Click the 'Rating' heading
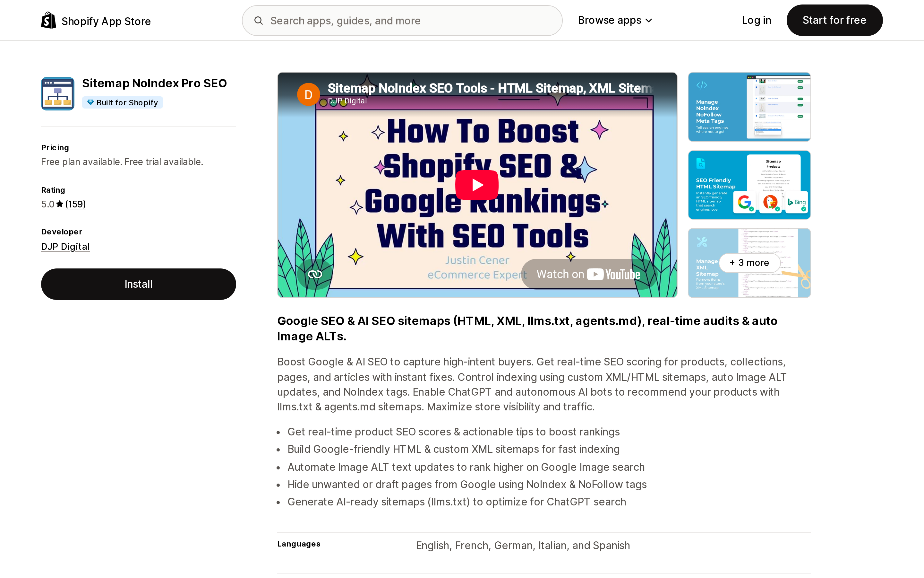The image size is (924, 578). 53,190
